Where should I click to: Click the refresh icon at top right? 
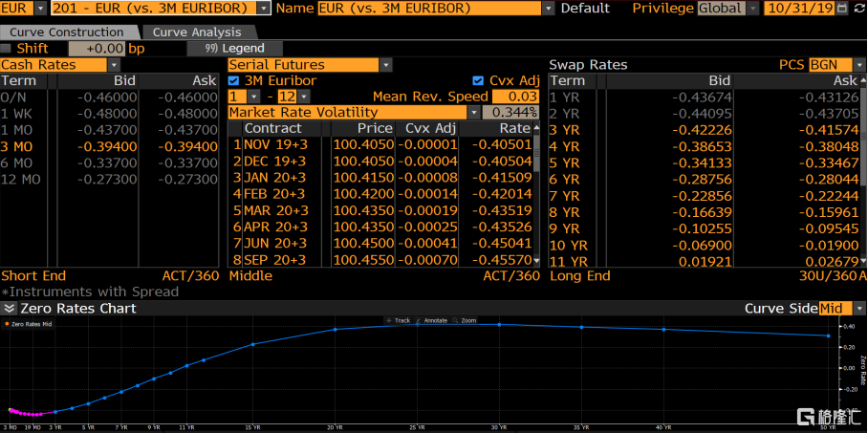click(859, 8)
